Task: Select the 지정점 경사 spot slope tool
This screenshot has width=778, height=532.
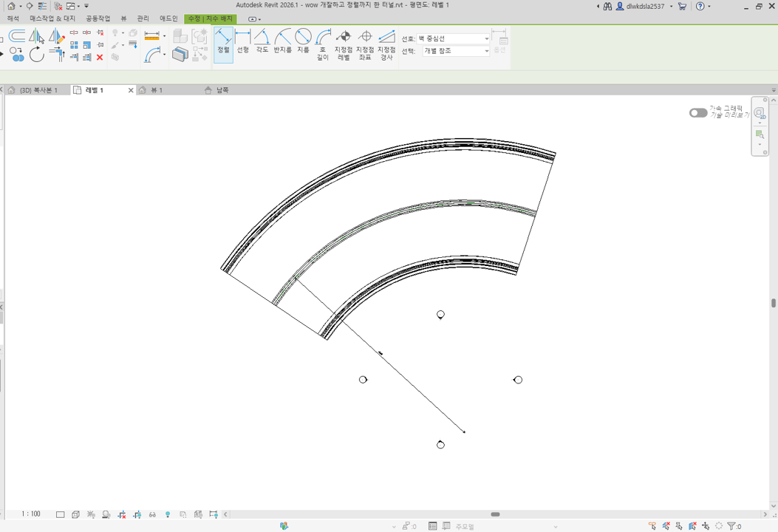Action: click(386, 44)
